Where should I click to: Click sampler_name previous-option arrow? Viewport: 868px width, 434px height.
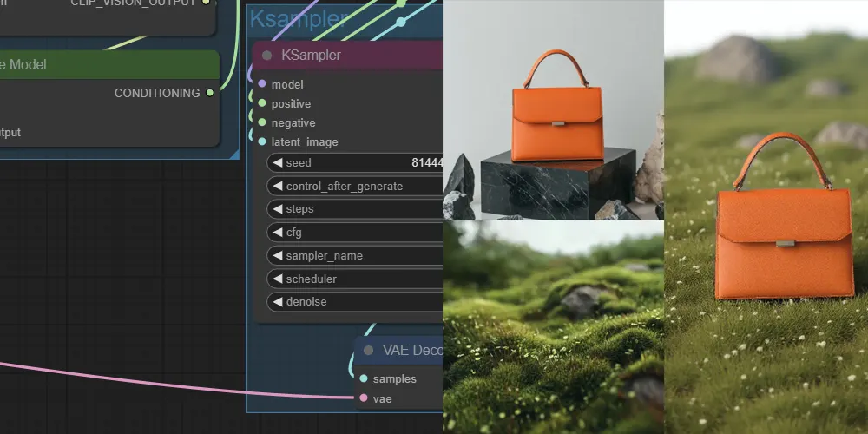point(278,256)
